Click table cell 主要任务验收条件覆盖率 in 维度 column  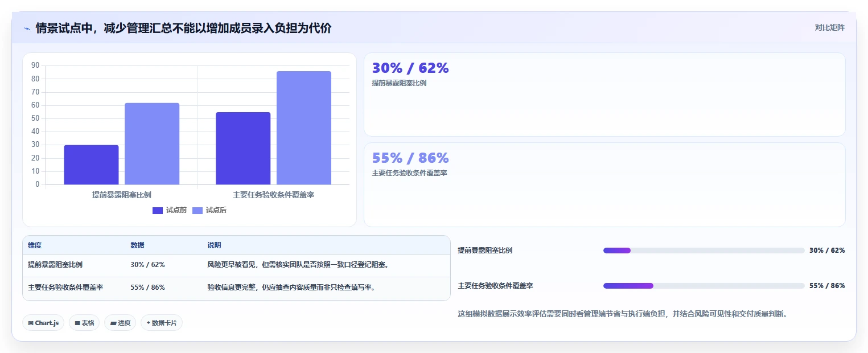[65, 288]
